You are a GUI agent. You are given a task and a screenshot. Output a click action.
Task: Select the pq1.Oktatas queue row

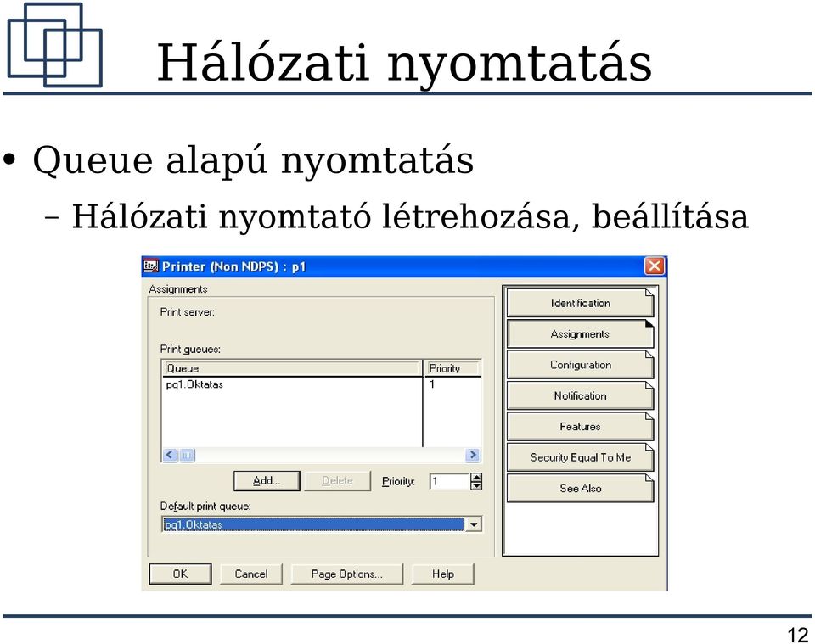pyautogui.click(x=292, y=384)
